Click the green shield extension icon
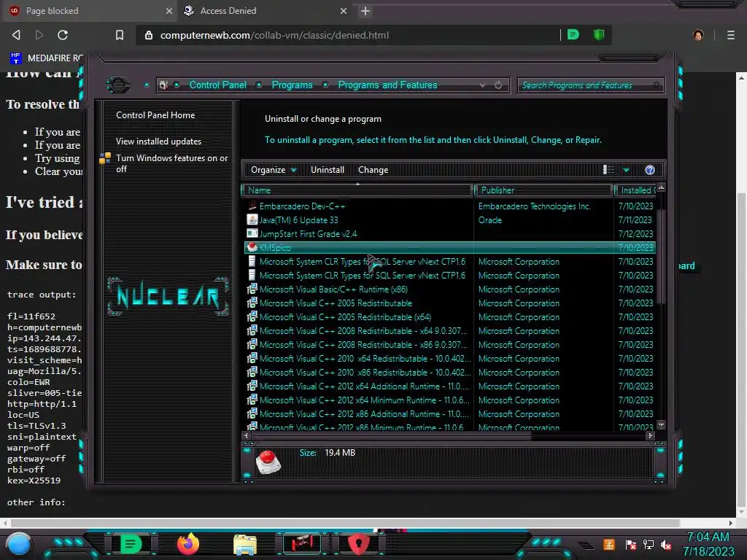 pos(599,35)
